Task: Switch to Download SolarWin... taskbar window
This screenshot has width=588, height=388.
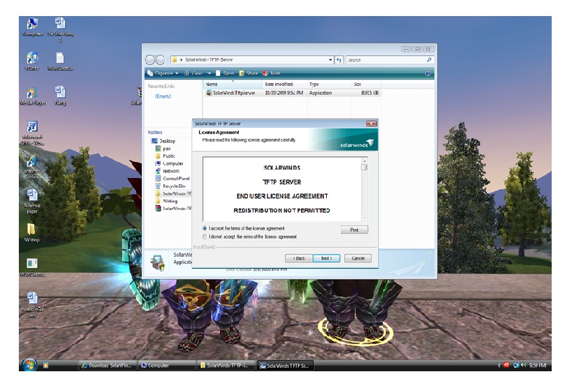Action: [x=108, y=365]
